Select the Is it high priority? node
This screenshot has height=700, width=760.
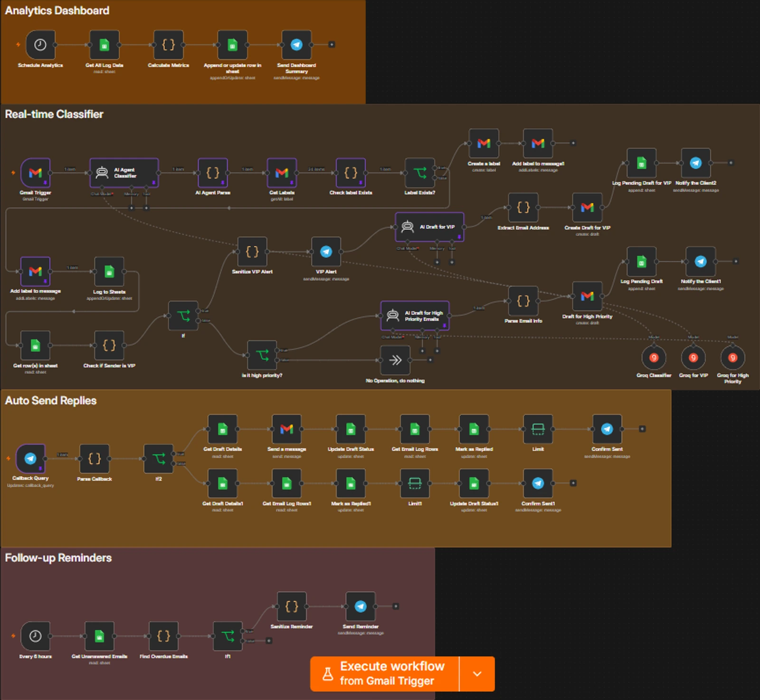point(262,355)
